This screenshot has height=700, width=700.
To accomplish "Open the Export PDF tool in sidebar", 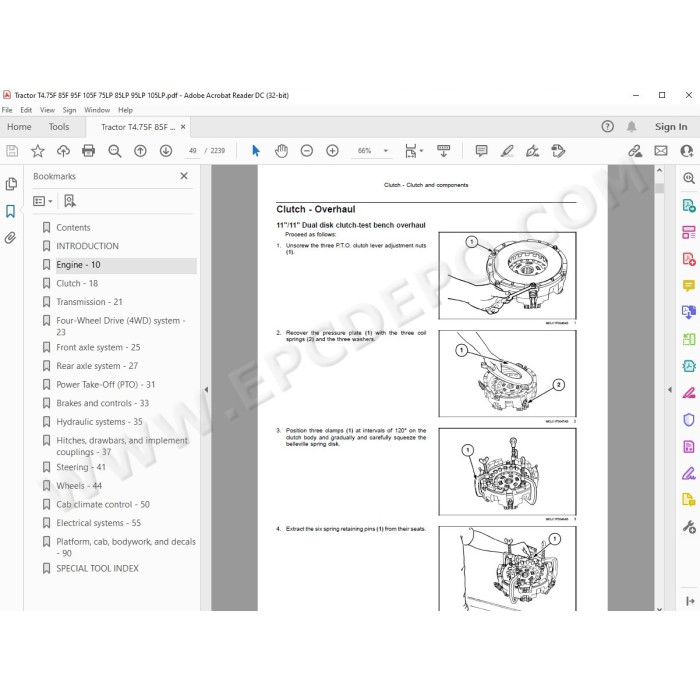I will tap(689, 205).
